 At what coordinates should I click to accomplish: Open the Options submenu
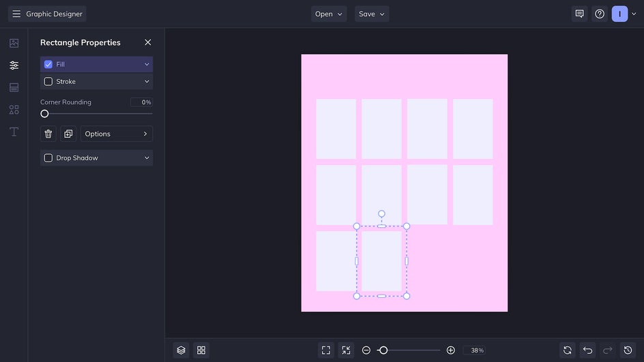point(117,134)
